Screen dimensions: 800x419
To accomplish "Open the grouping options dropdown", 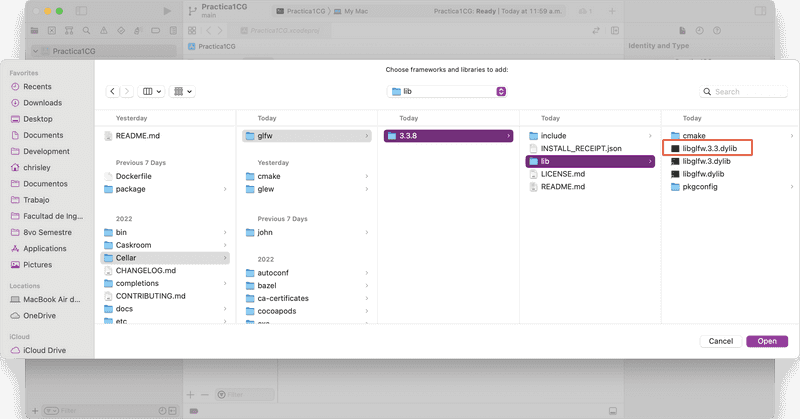I will tap(182, 91).
